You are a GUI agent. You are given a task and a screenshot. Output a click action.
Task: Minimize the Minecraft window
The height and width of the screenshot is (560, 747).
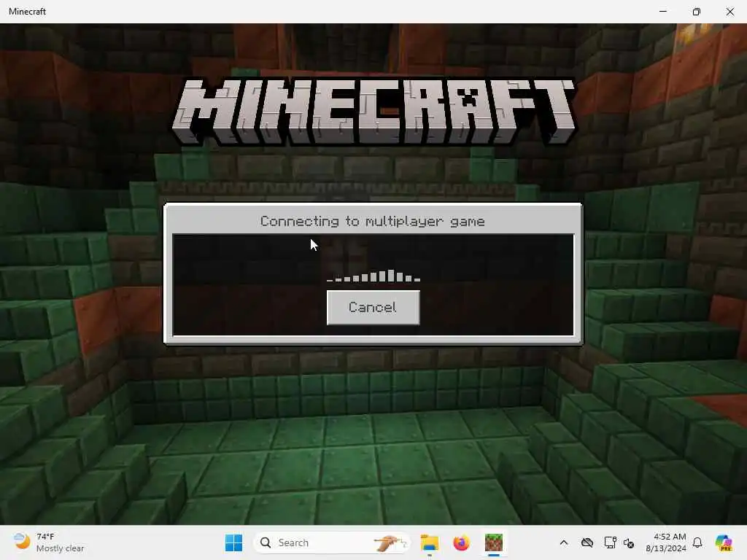(662, 12)
